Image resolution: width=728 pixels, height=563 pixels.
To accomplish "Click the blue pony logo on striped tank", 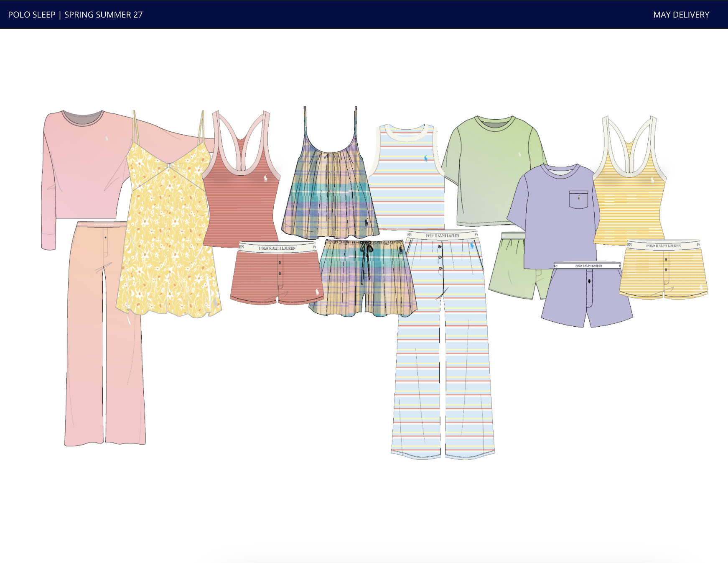I will [425, 159].
